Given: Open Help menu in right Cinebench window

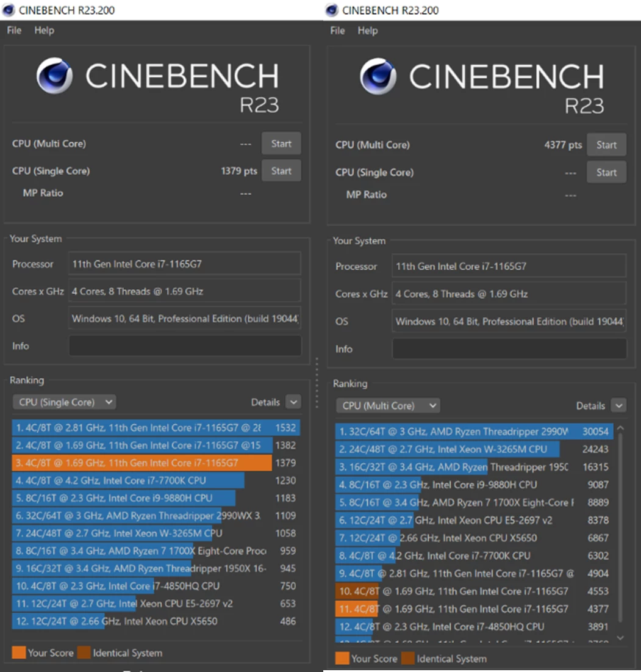Looking at the screenshot, I should point(368,31).
